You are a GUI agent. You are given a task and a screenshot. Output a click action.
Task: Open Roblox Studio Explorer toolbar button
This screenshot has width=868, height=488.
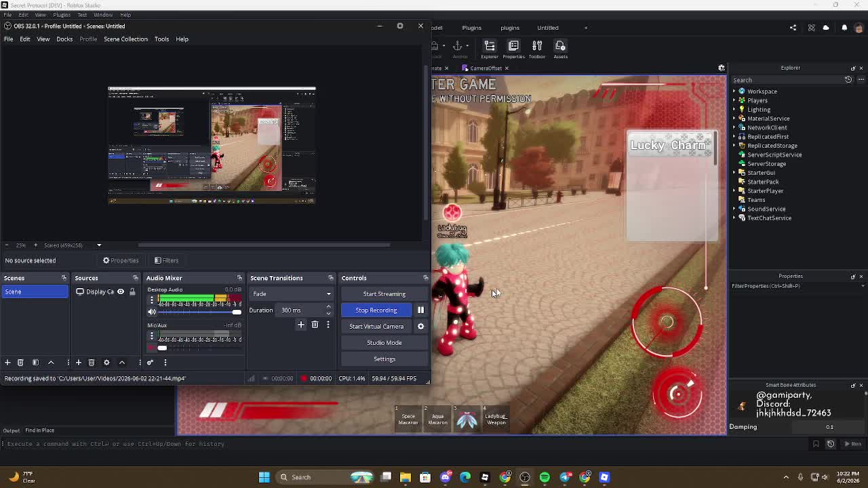click(490, 49)
